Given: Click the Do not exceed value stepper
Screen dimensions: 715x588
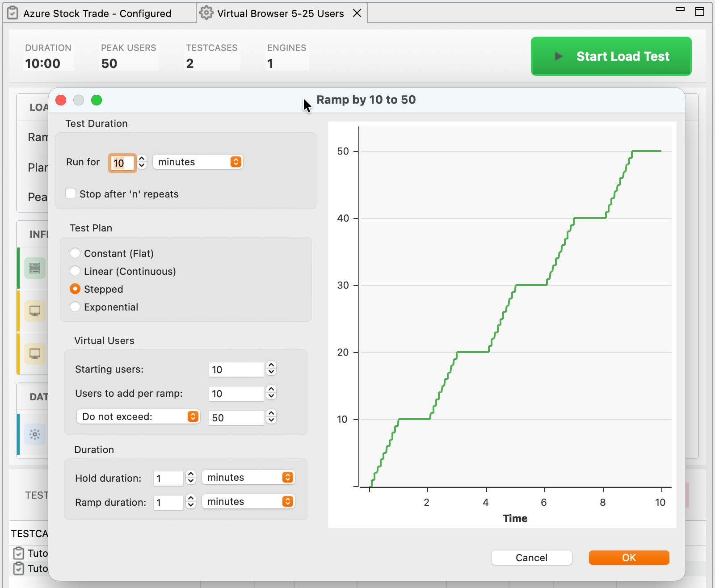Looking at the screenshot, I should click(271, 417).
